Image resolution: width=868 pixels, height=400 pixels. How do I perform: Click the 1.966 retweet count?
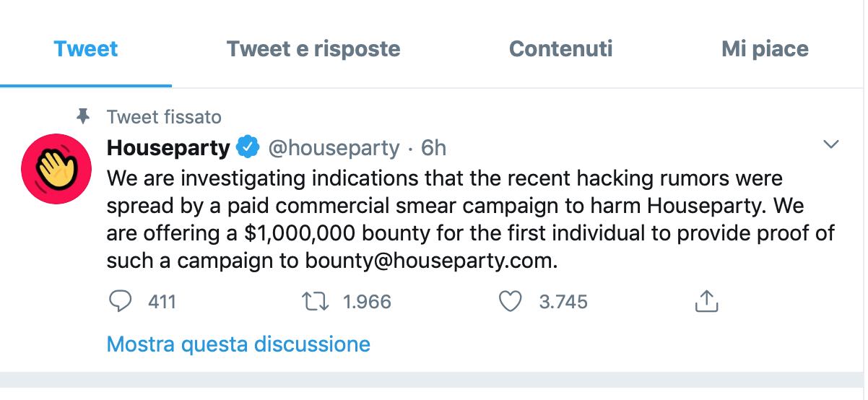(x=367, y=301)
